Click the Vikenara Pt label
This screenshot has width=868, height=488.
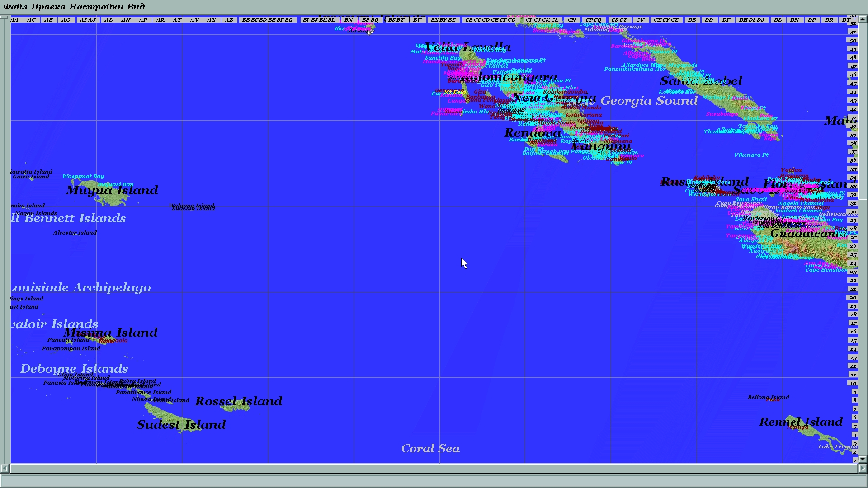tap(751, 155)
